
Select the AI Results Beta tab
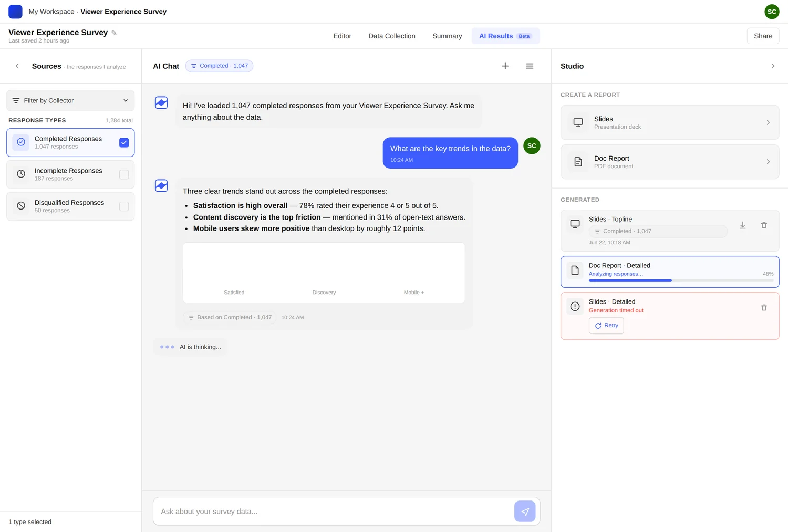[x=505, y=36]
